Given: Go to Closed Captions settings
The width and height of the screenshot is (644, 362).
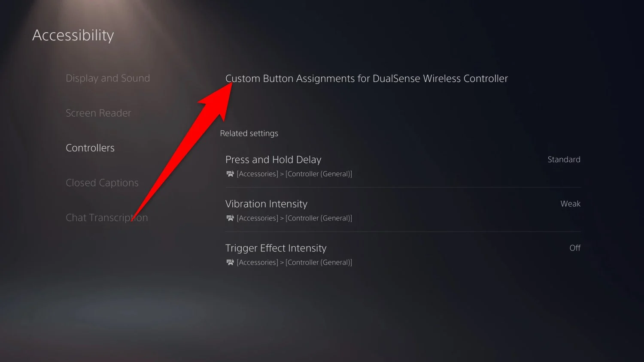Looking at the screenshot, I should pyautogui.click(x=102, y=183).
